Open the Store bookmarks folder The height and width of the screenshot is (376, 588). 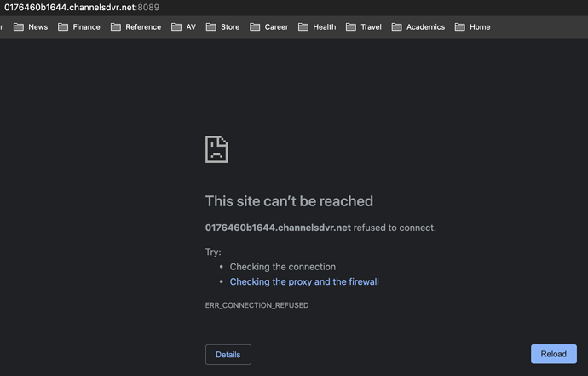tap(222, 27)
